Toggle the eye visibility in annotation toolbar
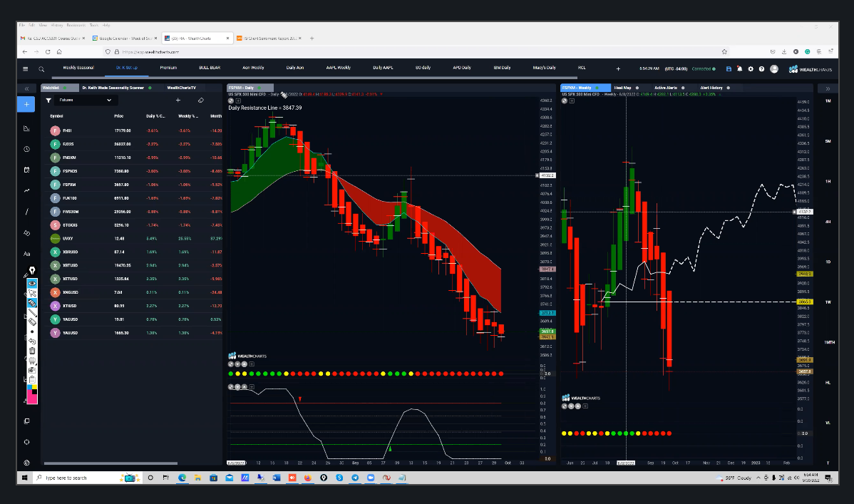 (x=32, y=283)
